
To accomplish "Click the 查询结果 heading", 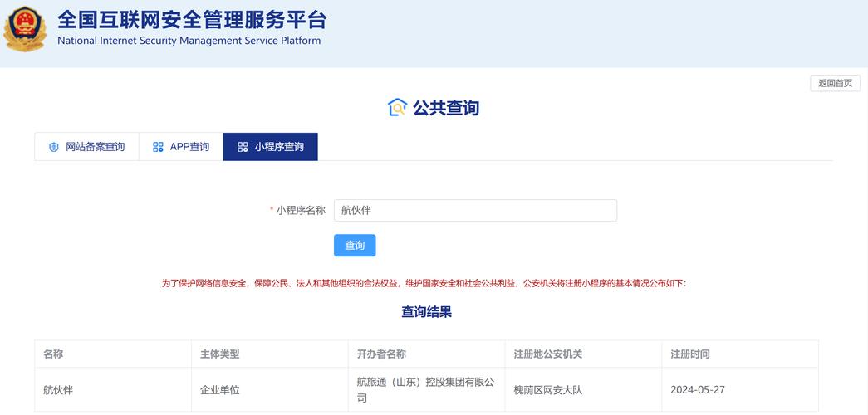I will coord(426,312).
